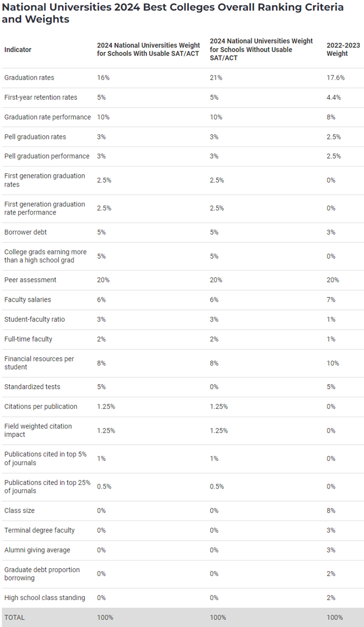Click the page title heading

coord(172,13)
